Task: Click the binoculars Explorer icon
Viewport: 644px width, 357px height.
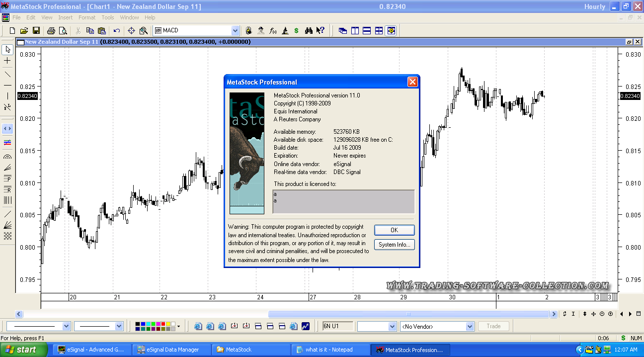Action: [x=309, y=30]
